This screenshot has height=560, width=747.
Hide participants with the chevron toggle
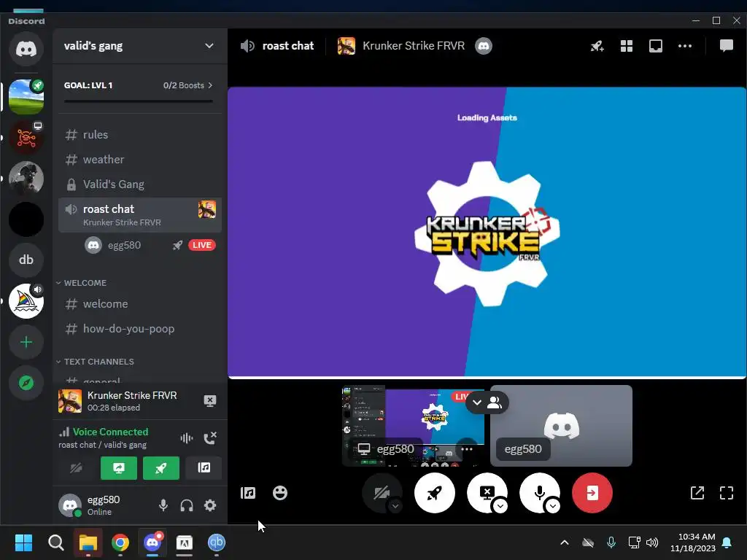pyautogui.click(x=487, y=402)
